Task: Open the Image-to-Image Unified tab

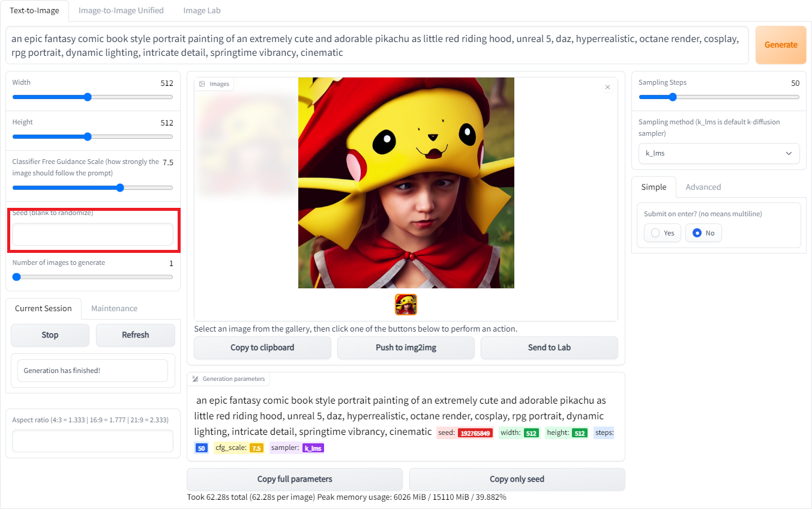Action: point(121,10)
